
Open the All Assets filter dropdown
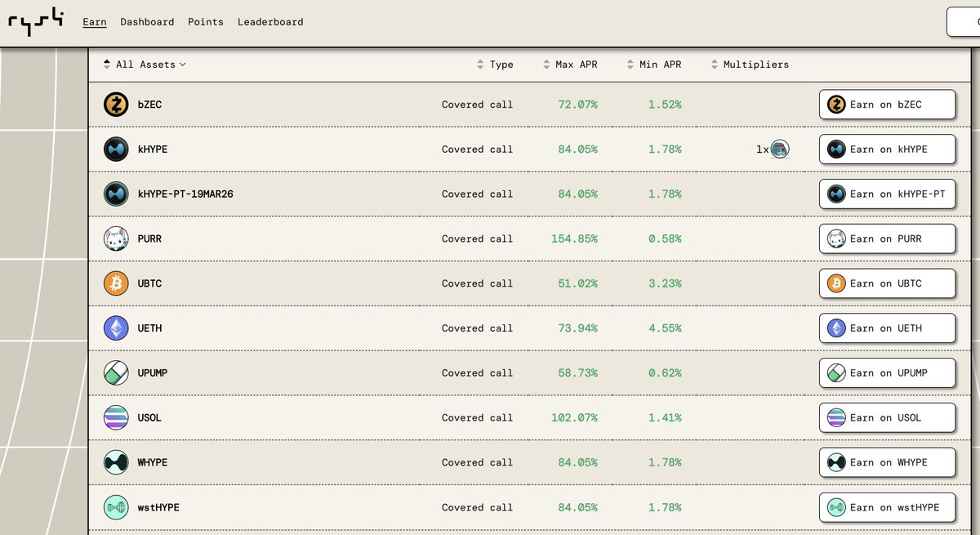click(151, 65)
